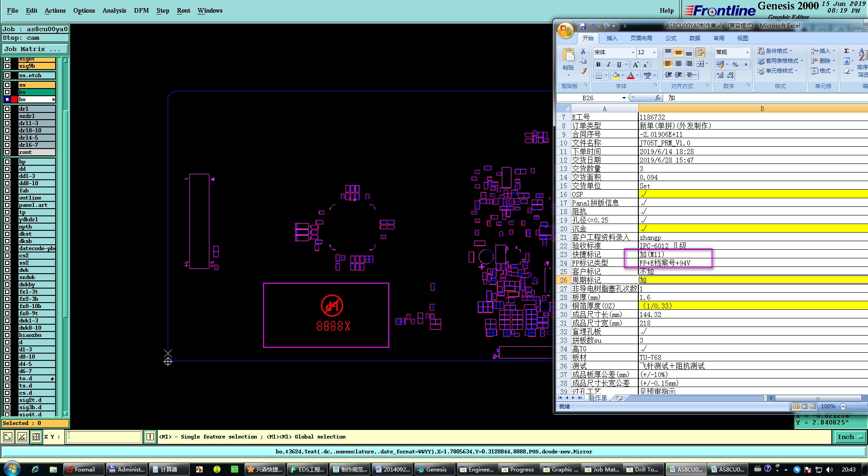Apply percent style in Excel
Screen dimensions: 868x476
(735, 65)
